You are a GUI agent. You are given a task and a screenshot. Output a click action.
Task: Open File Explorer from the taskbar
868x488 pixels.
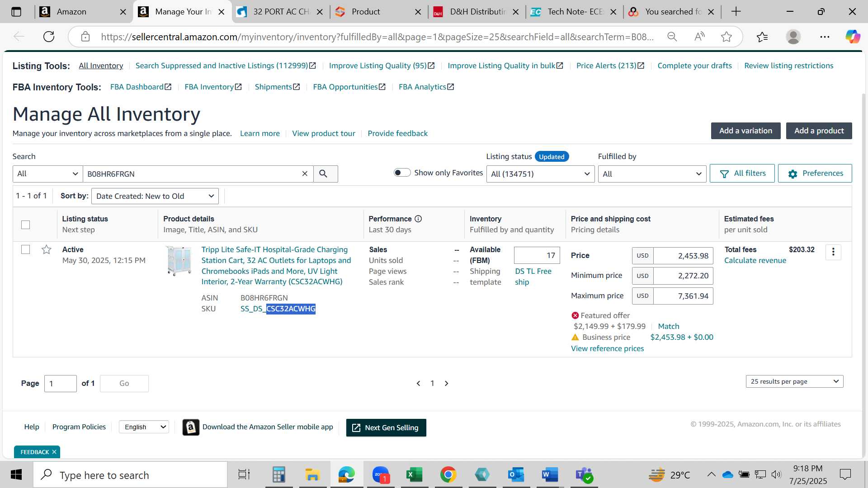pos(312,475)
